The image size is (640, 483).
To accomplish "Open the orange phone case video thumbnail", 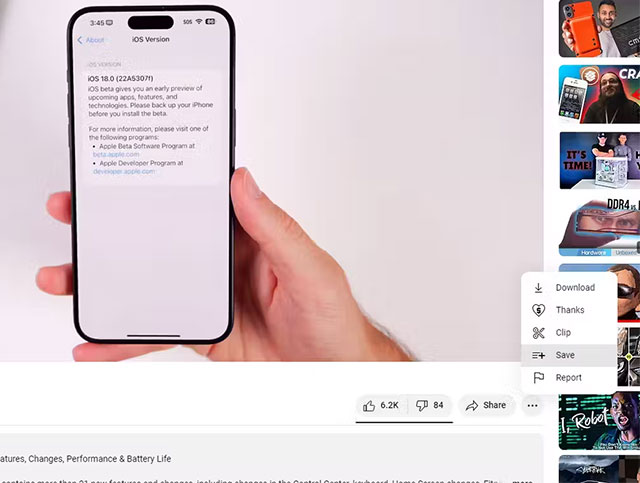I will click(x=599, y=29).
